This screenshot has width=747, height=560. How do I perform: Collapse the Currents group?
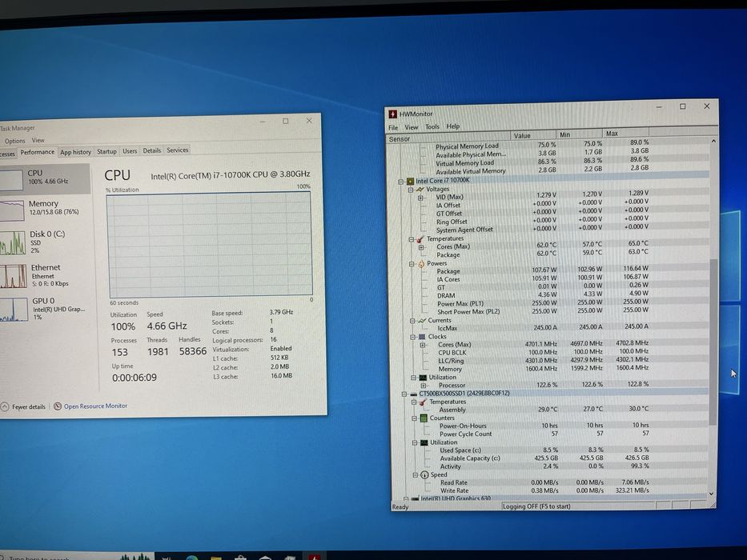pos(412,321)
